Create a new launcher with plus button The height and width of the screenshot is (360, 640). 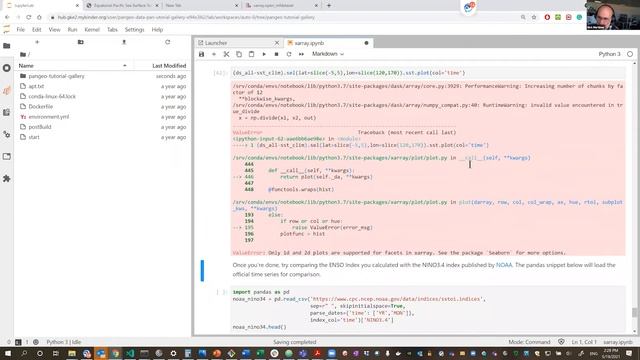tap(37, 42)
